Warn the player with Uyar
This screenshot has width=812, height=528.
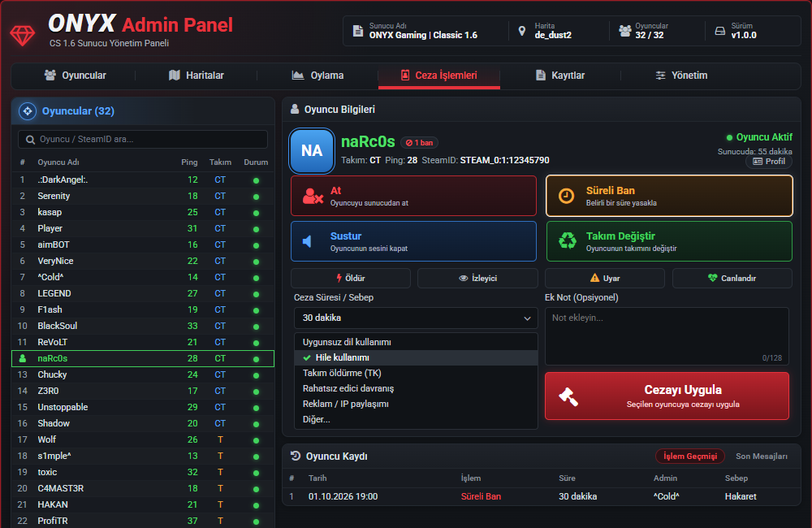(x=605, y=279)
